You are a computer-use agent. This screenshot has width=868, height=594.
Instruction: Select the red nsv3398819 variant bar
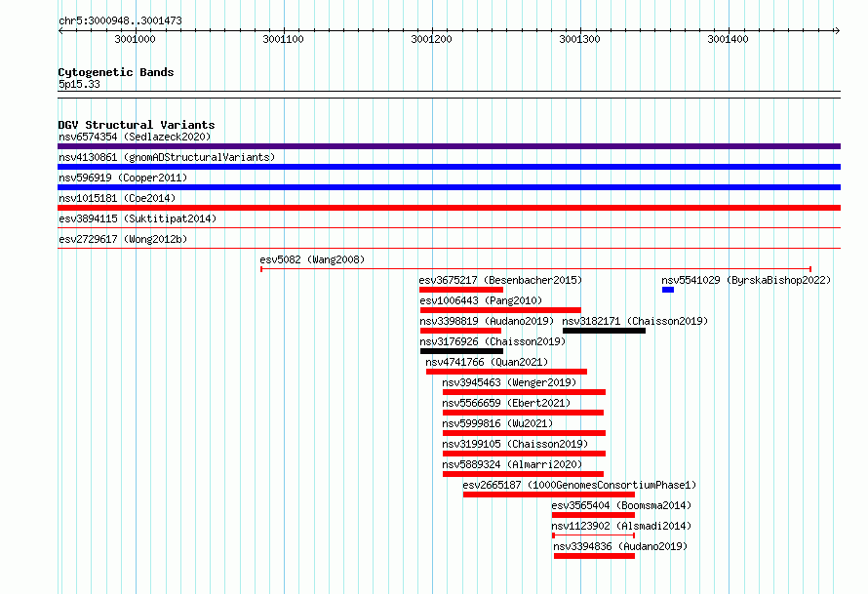[x=460, y=331]
